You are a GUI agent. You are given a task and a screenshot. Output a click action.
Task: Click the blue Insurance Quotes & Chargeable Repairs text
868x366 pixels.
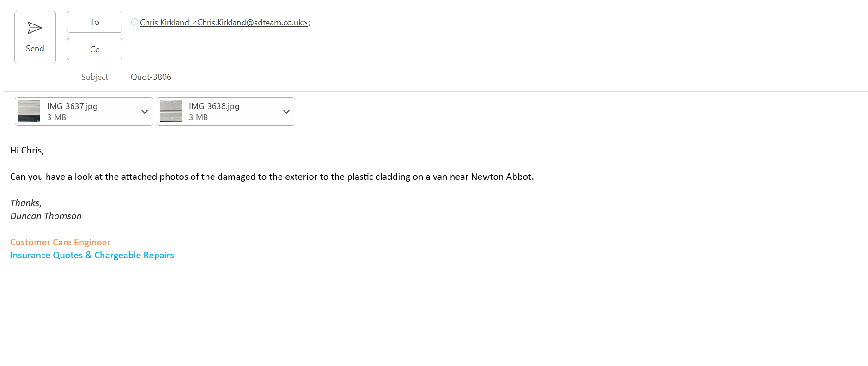point(92,256)
